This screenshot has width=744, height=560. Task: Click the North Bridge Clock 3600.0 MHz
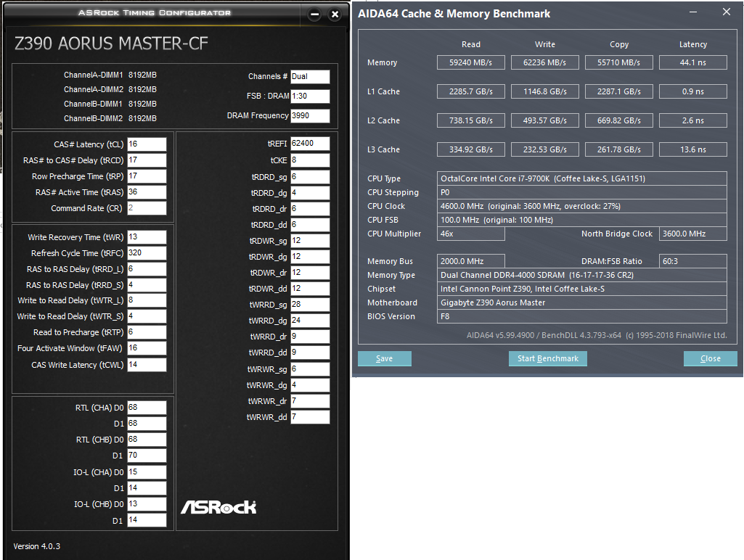[x=692, y=234]
